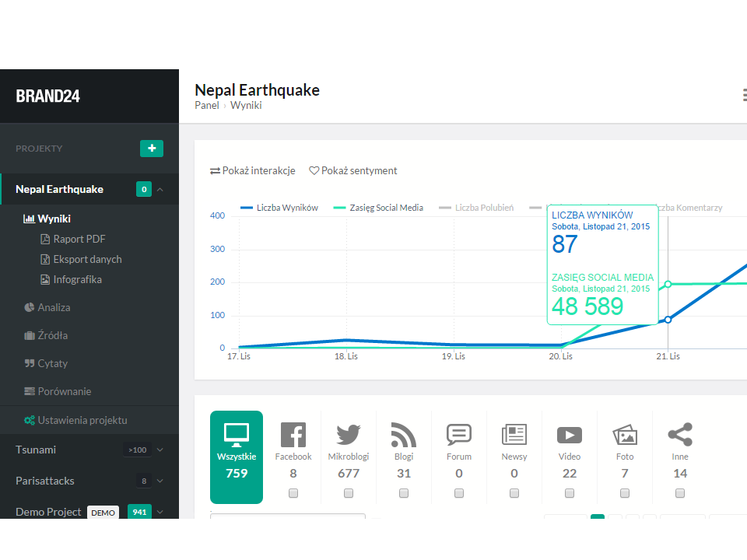Tick the Inne source checkbox
Screen dimensions: 747x560
tap(680, 493)
